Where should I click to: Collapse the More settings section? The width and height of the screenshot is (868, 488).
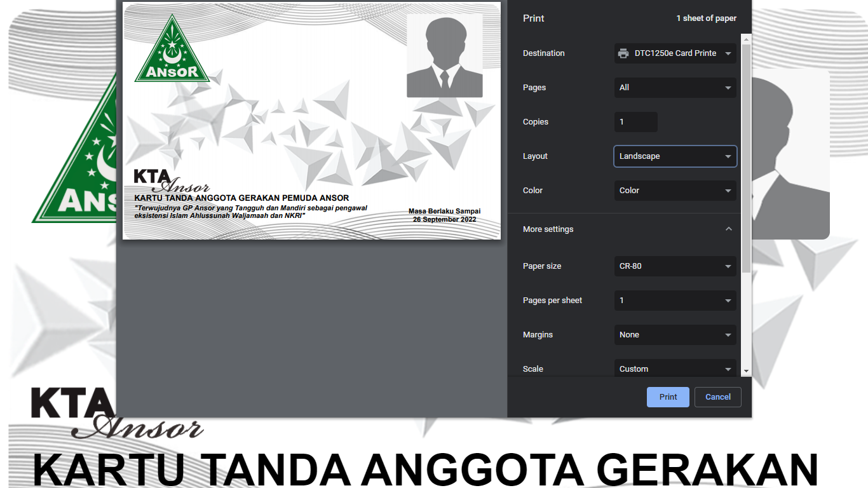(x=729, y=229)
